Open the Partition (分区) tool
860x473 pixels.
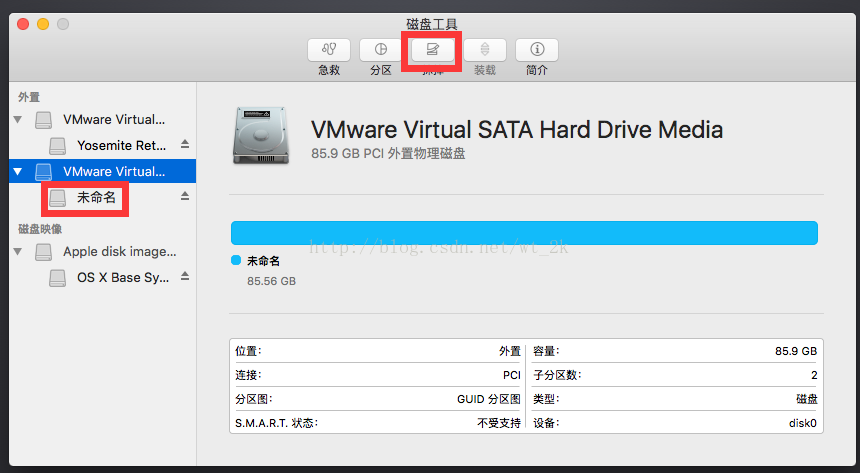(381, 50)
